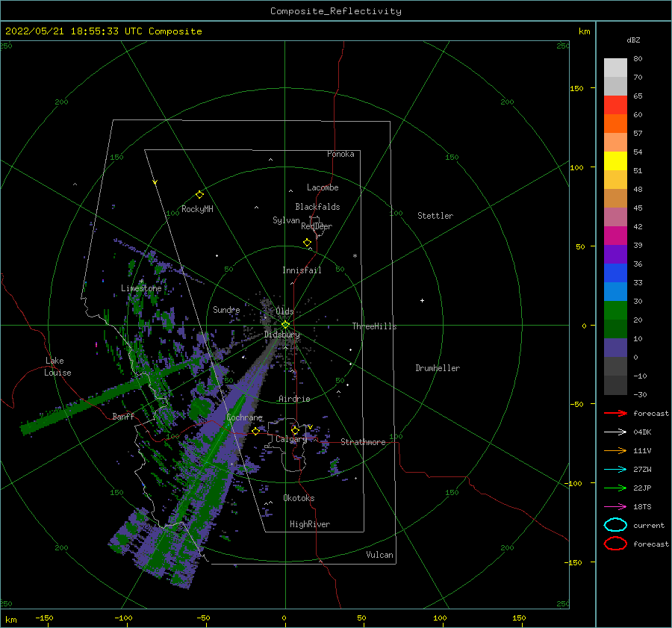Viewport: 672px width, 628px height.
Task: Click the yellow diamond marker near Cochrane
Action: pyautogui.click(x=255, y=431)
